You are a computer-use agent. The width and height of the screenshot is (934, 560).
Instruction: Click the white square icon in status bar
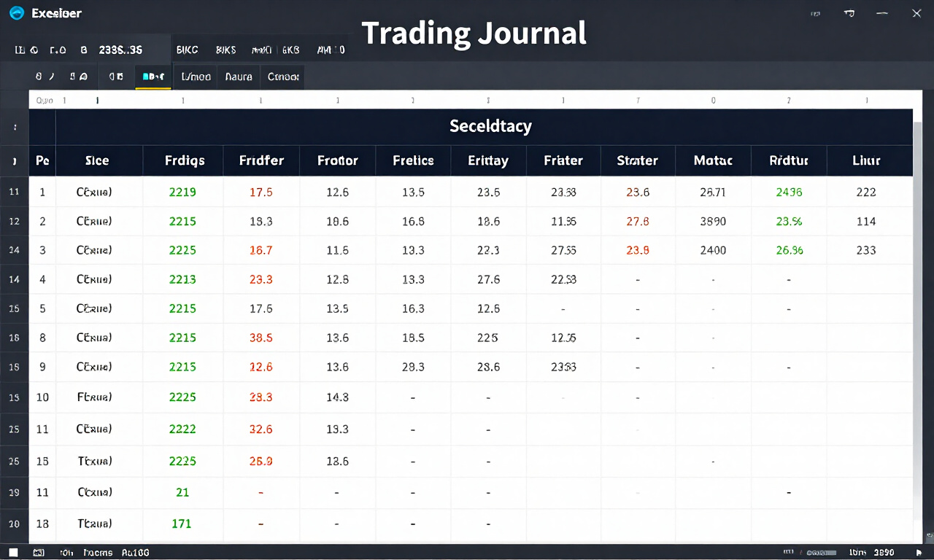point(13,553)
